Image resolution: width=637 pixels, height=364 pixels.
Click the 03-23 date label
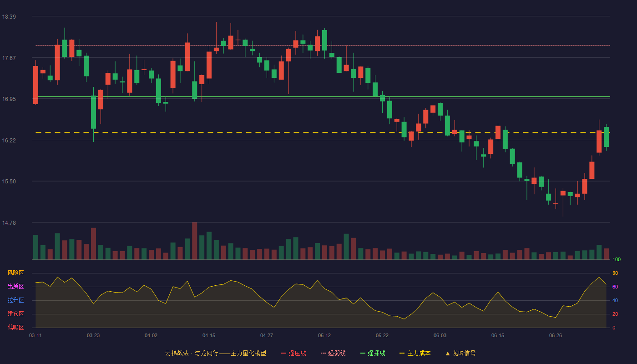pos(93,335)
